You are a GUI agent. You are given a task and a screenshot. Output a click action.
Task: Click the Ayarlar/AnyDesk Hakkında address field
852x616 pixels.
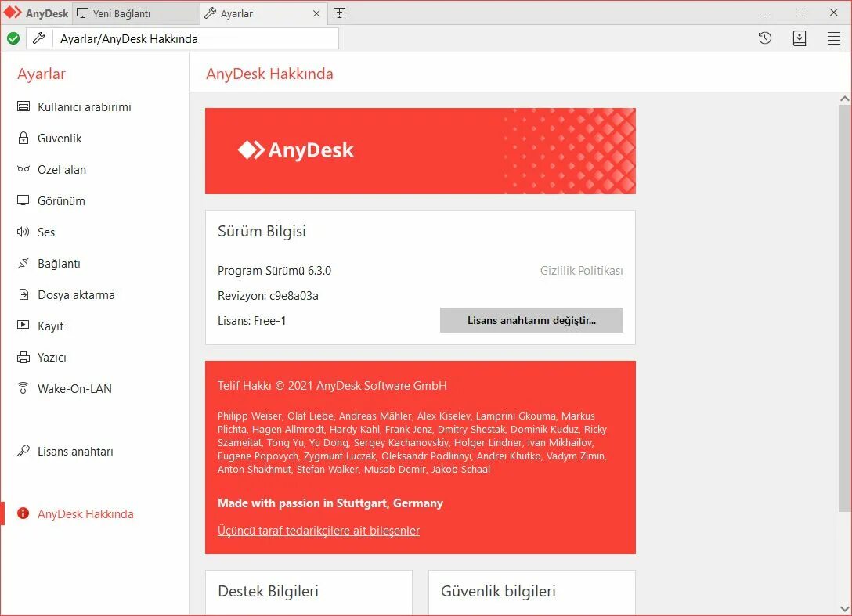[x=196, y=38]
